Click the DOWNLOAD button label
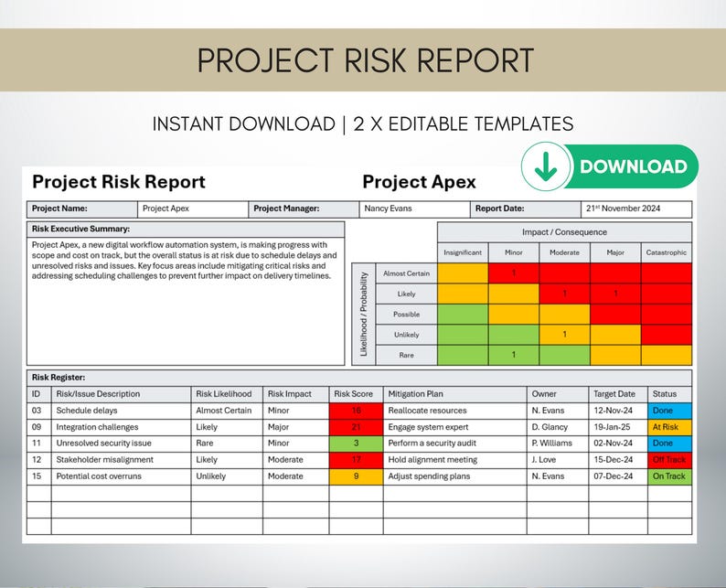This screenshot has width=726, height=588. pyautogui.click(x=633, y=166)
